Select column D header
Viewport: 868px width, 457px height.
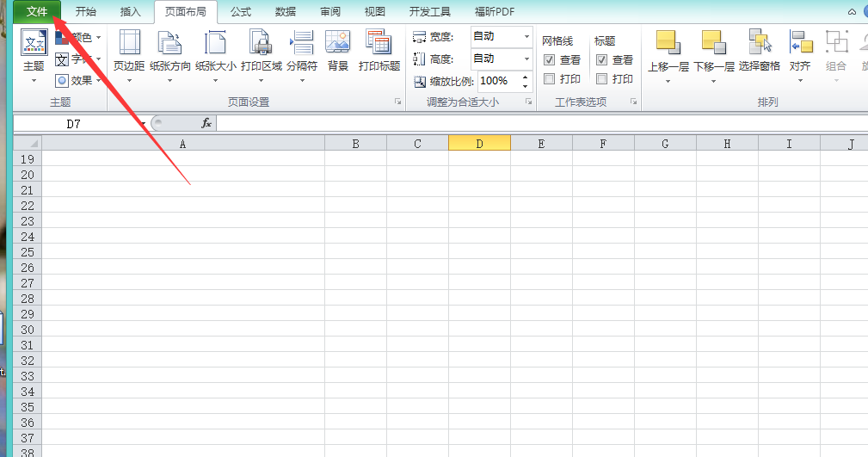tap(479, 144)
